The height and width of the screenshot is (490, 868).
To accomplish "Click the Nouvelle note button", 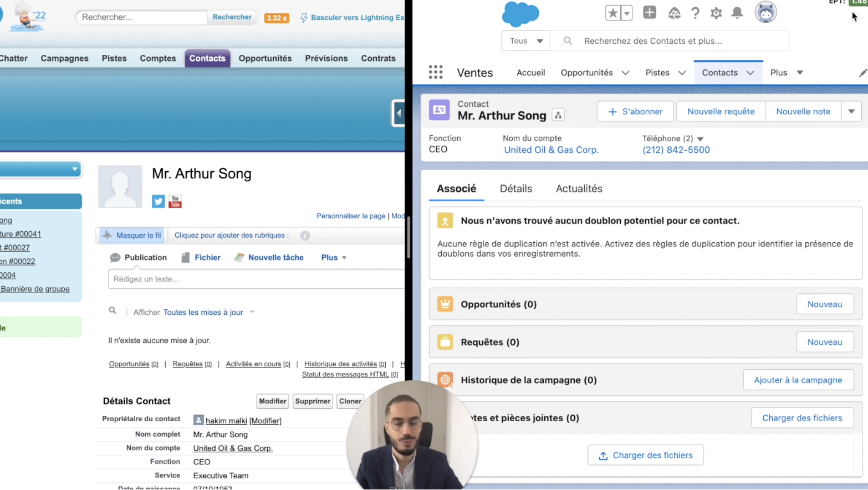I will [803, 111].
